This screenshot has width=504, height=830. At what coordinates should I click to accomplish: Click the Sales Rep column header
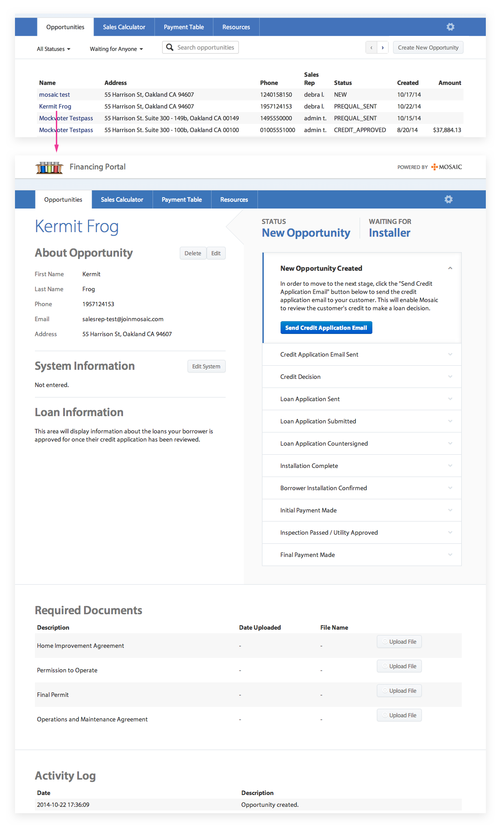(x=311, y=79)
